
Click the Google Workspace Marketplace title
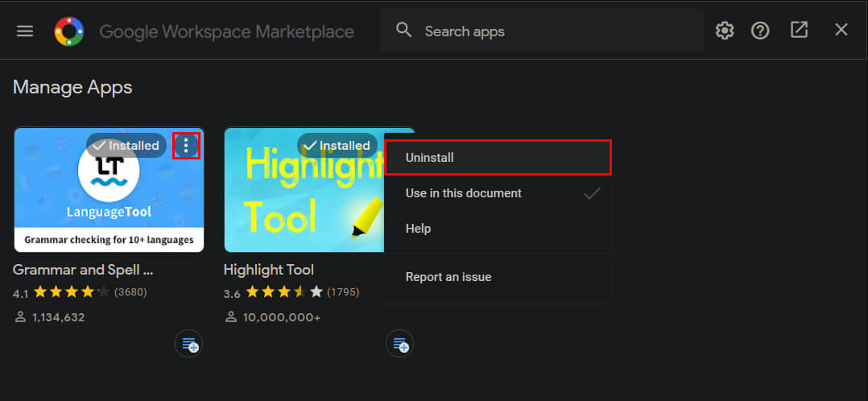click(226, 31)
